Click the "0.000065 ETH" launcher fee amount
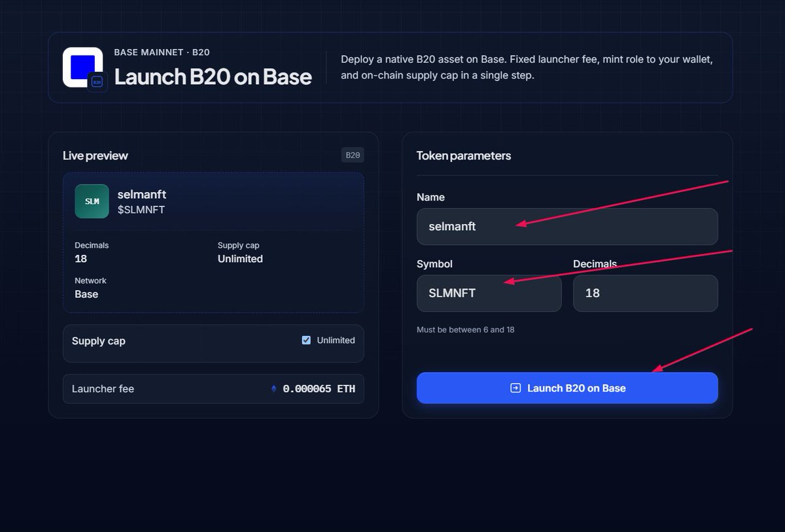Screen dimensions: 785x532 (319, 389)
